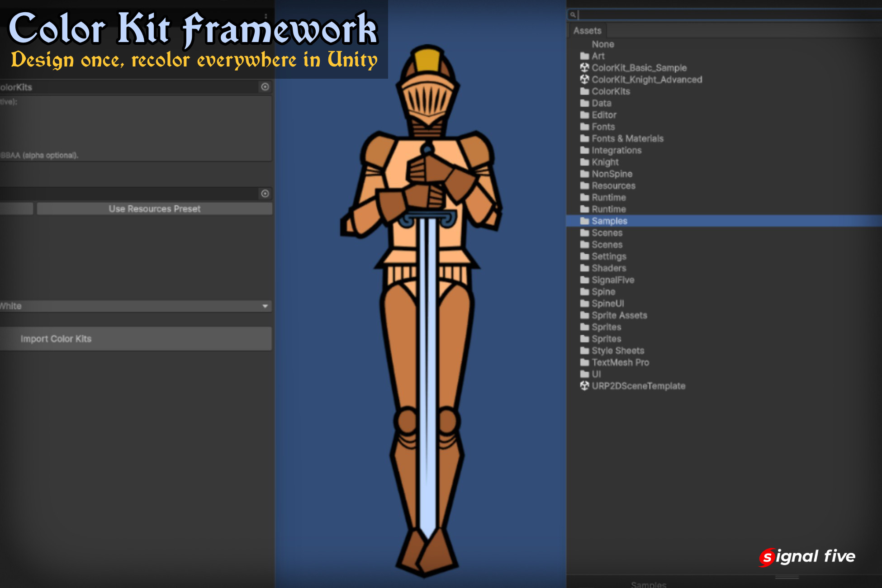Click the Art folder icon
This screenshot has height=588, width=882.
tap(585, 56)
